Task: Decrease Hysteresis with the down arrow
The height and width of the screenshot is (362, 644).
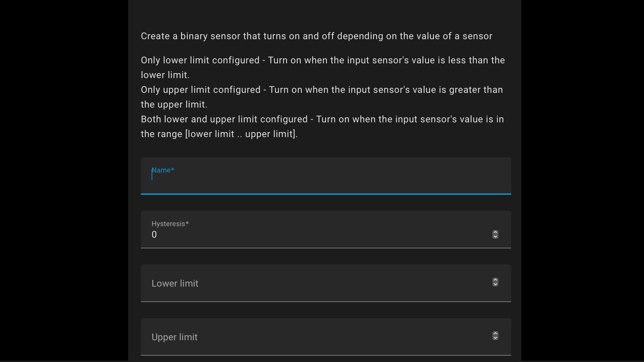Action: pyautogui.click(x=495, y=236)
